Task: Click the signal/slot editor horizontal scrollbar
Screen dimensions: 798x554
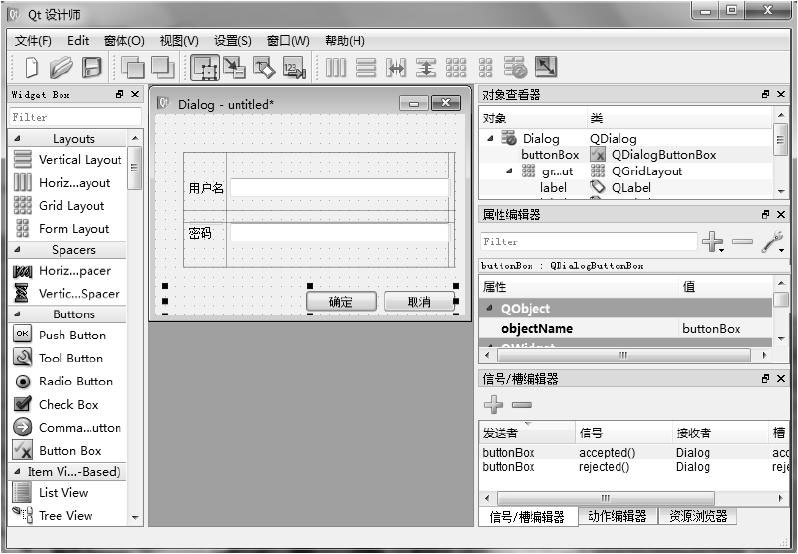Action: (x=605, y=497)
